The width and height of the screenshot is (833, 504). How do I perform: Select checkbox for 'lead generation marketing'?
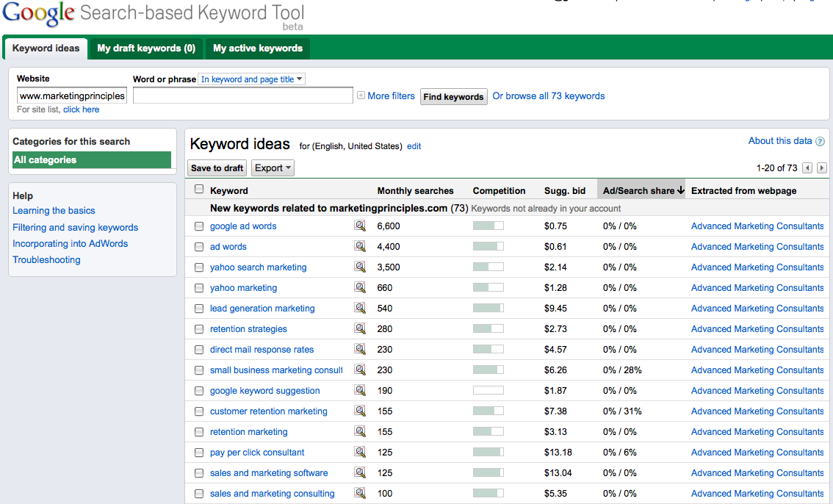pyautogui.click(x=199, y=309)
